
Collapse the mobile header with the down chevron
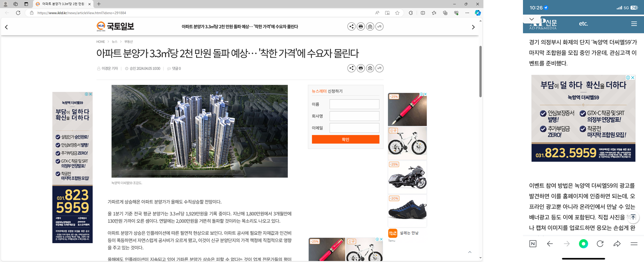(531, 19)
